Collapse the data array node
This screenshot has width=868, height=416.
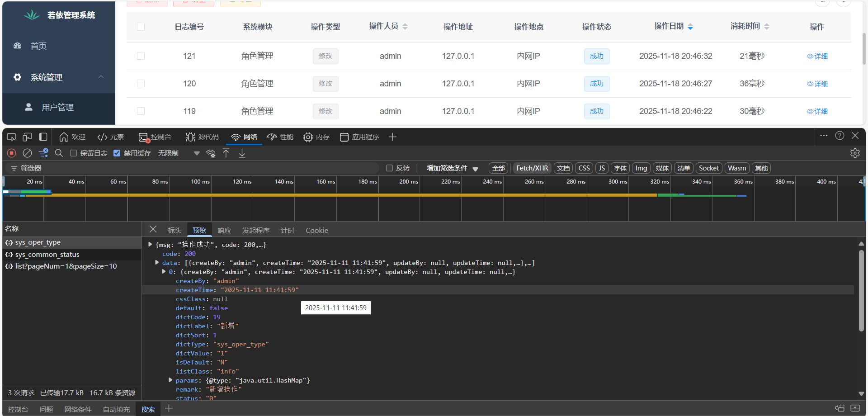click(157, 263)
